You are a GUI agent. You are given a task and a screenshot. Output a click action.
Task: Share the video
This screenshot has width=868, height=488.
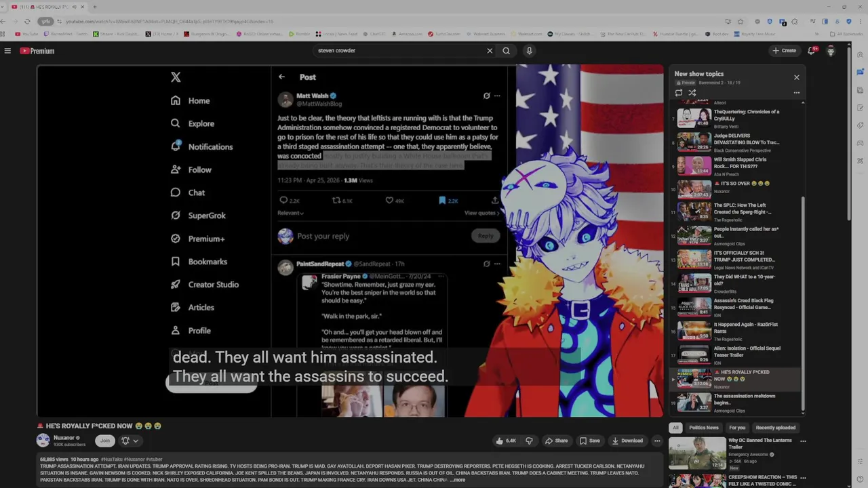click(x=556, y=441)
